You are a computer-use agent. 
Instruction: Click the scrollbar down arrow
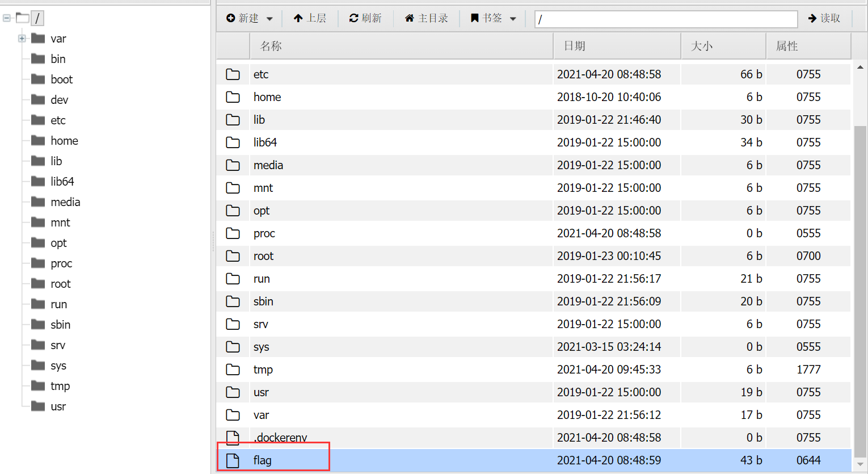click(860, 464)
